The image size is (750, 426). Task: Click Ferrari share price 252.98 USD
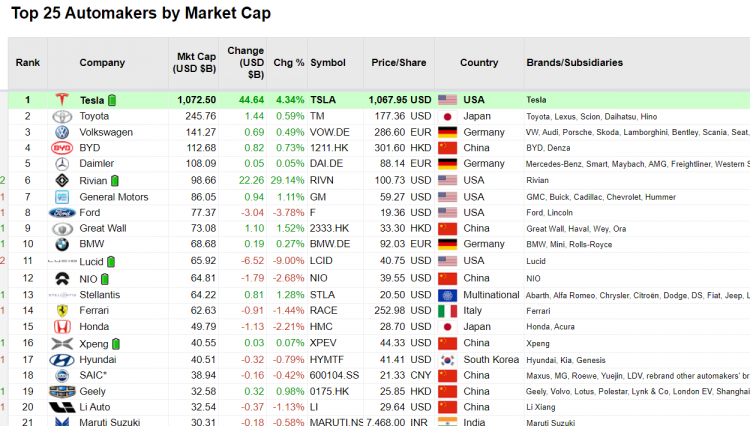[403, 311]
